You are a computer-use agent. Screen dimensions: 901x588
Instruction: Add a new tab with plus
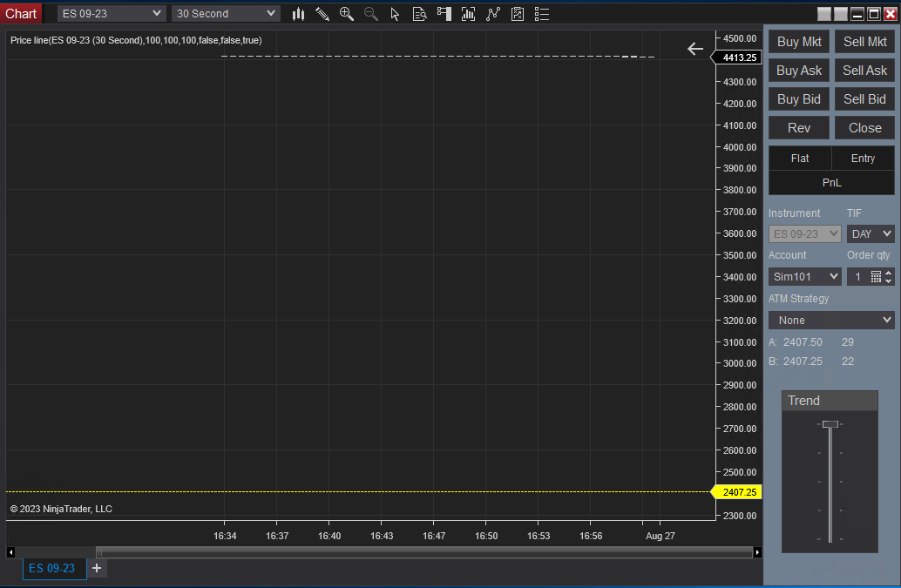click(97, 569)
